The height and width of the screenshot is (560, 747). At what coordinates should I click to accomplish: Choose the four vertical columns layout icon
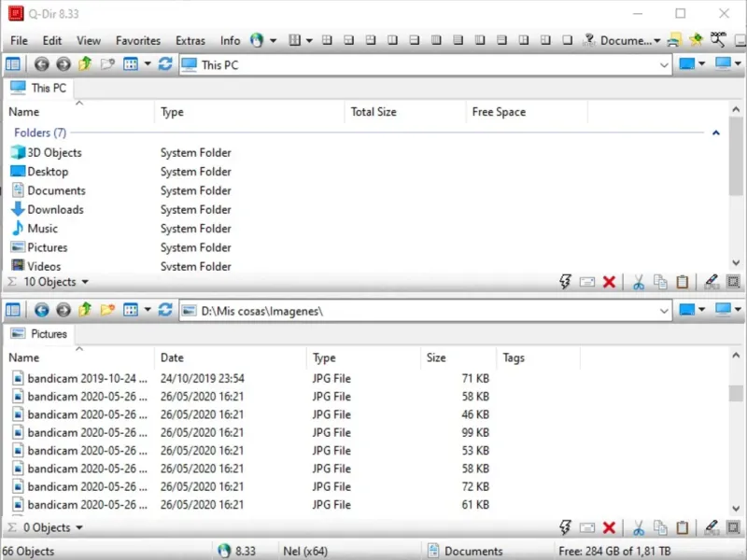(436, 40)
